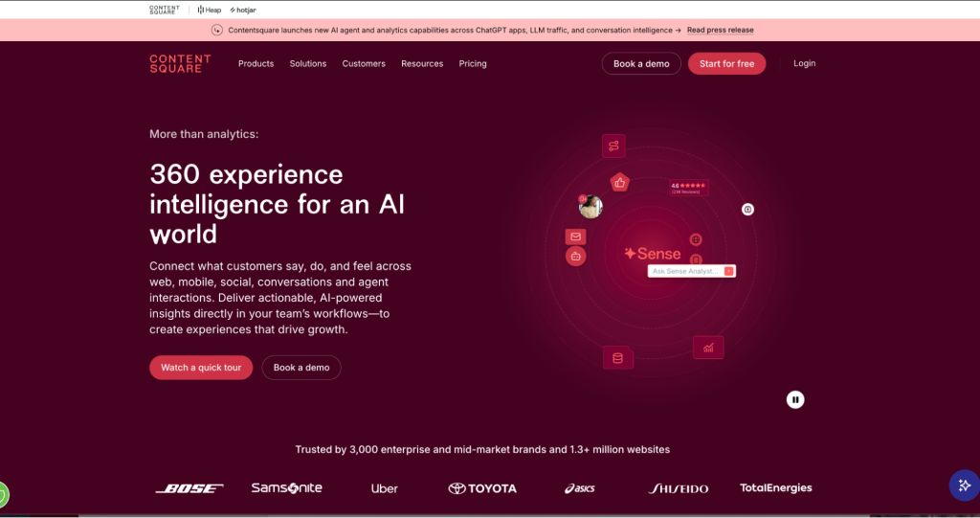980x518 pixels.
Task: Click the announcement banner circular arrow icon
Action: pyautogui.click(x=217, y=30)
